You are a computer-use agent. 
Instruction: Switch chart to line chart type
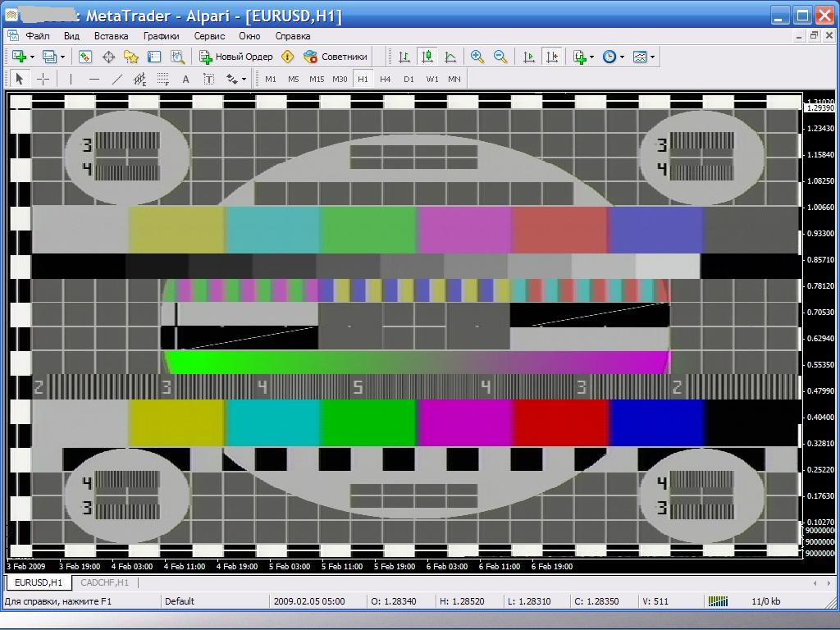450,57
